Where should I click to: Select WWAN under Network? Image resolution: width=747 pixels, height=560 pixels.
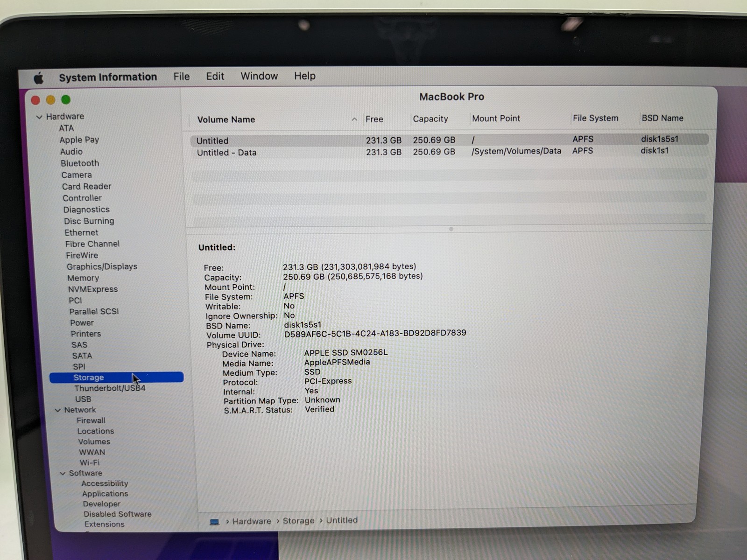(92, 452)
